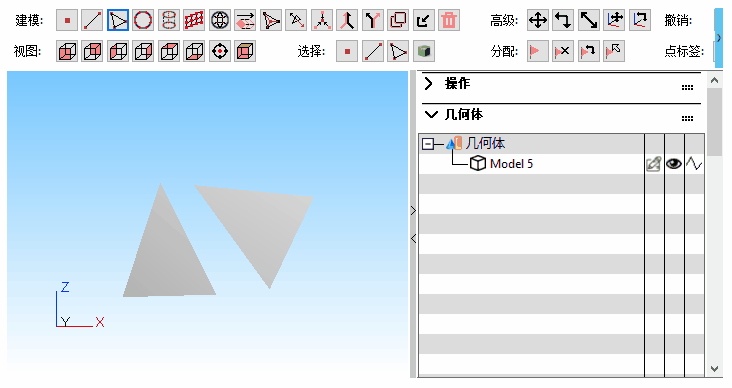Image resolution: width=732 pixels, height=388 pixels.
Task: Center view with the crosshair target icon
Action: click(x=220, y=51)
